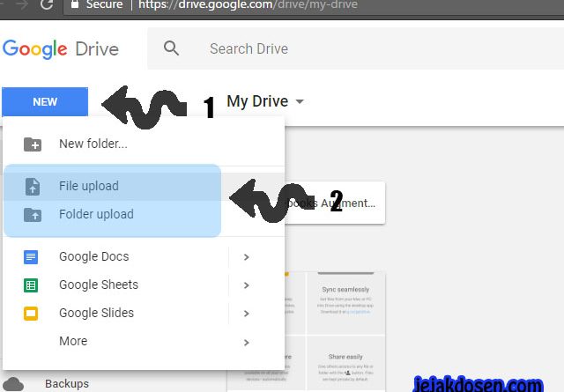564x392 pixels.
Task: Click the drive.google.com address bar URL
Action: 248,4
